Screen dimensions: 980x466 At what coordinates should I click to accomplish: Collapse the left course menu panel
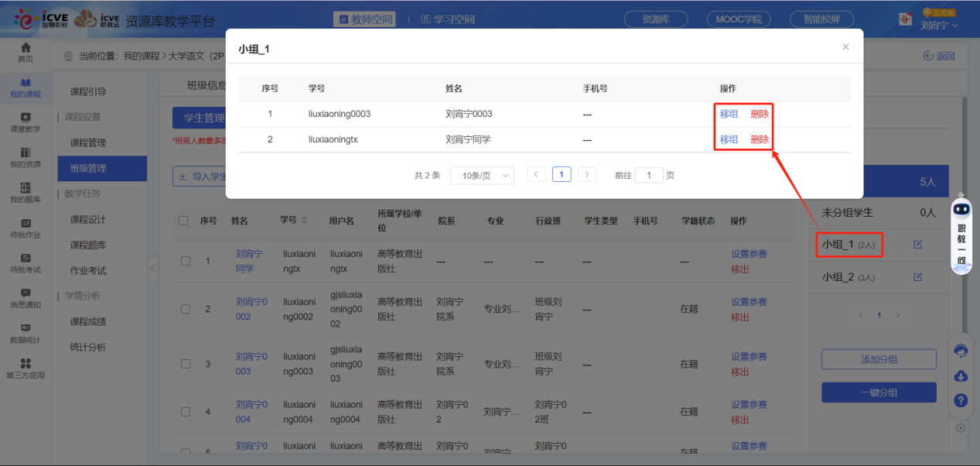click(x=152, y=269)
